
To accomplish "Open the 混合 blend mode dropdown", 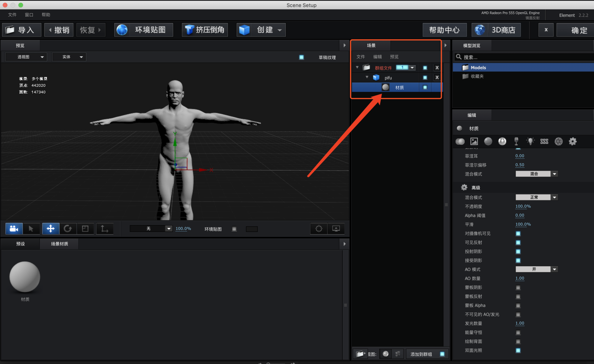I will coord(536,174).
